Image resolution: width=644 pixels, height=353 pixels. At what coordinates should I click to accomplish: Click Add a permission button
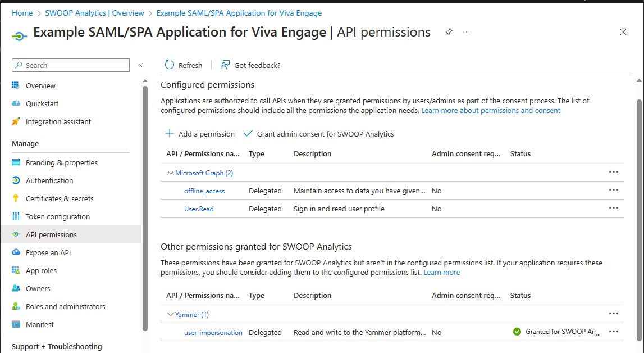[x=200, y=134]
